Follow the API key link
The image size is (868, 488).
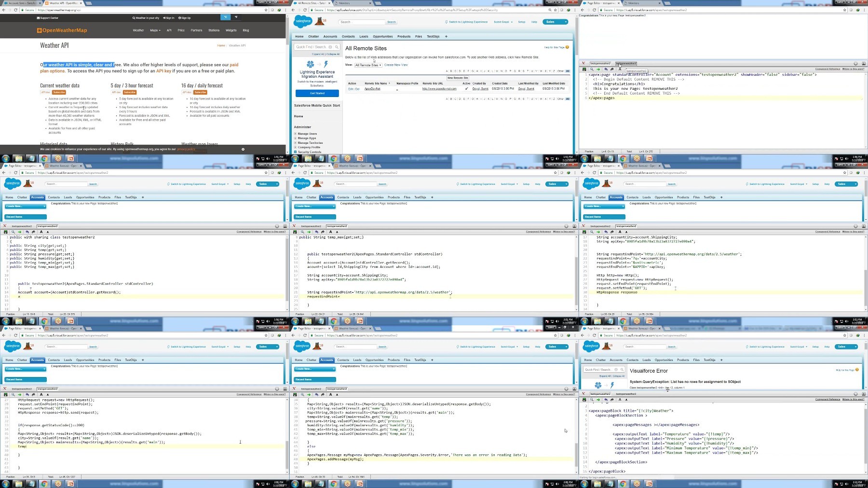tap(164, 71)
